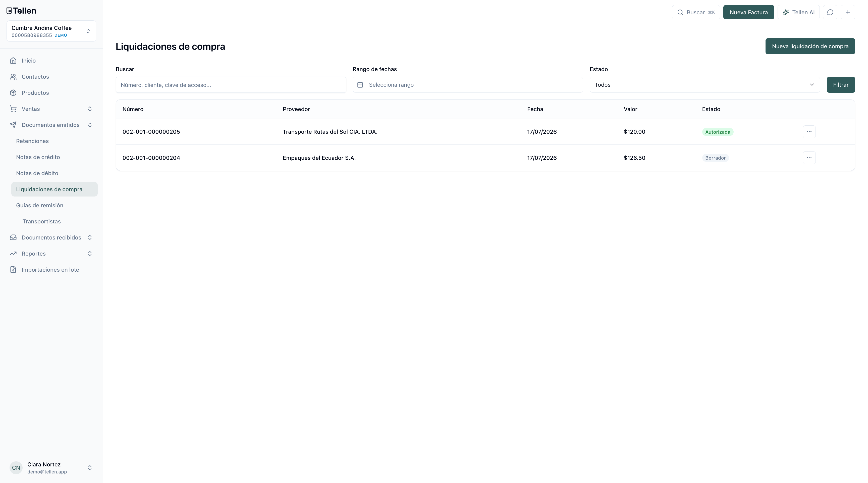Expand the Reportes chevron
The width and height of the screenshot is (868, 483).
90,254
